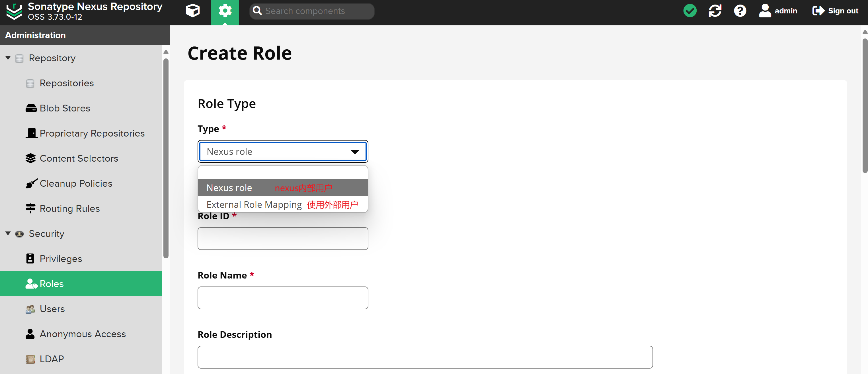Viewport: 868px width, 374px height.
Task: Click the Security section icon
Action: click(x=20, y=234)
